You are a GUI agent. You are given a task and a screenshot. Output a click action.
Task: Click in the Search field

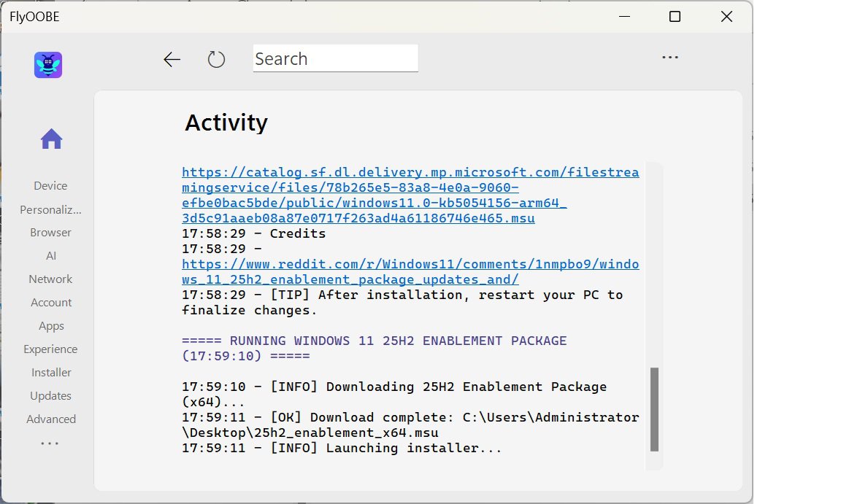pyautogui.click(x=335, y=59)
